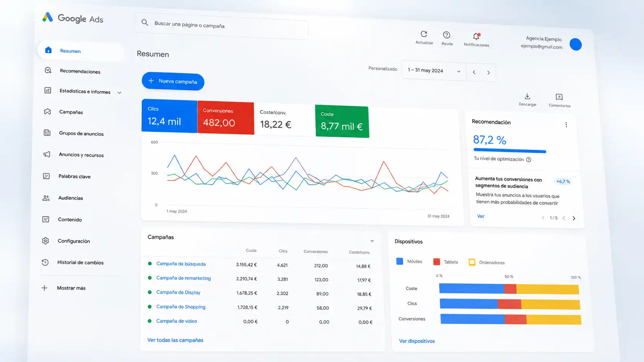This screenshot has height=362, width=644.
Task: Click the blue account avatar
Action: click(575, 44)
